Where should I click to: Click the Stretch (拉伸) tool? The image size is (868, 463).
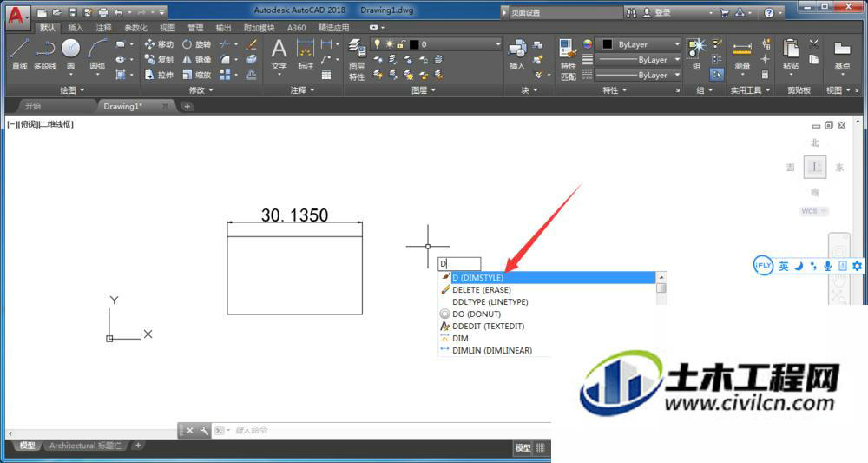click(x=158, y=75)
